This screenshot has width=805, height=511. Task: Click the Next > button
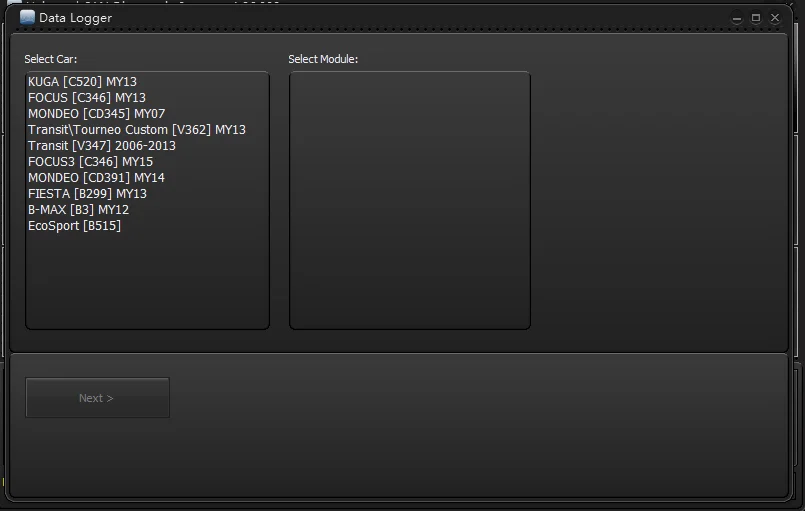click(x=97, y=398)
